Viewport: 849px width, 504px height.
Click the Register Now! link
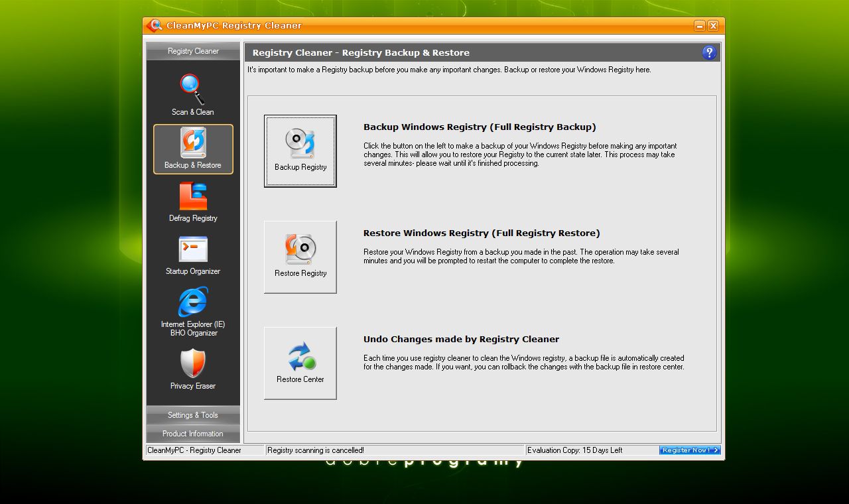tap(690, 450)
